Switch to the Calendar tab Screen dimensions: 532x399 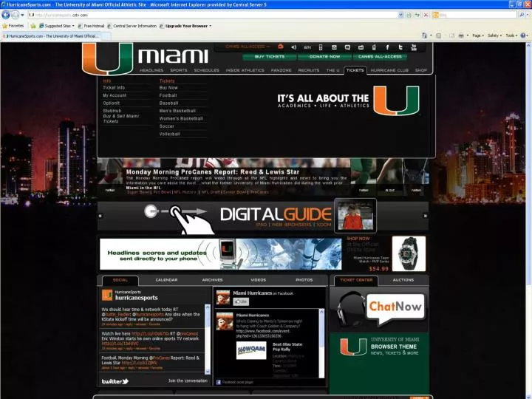pos(166,280)
